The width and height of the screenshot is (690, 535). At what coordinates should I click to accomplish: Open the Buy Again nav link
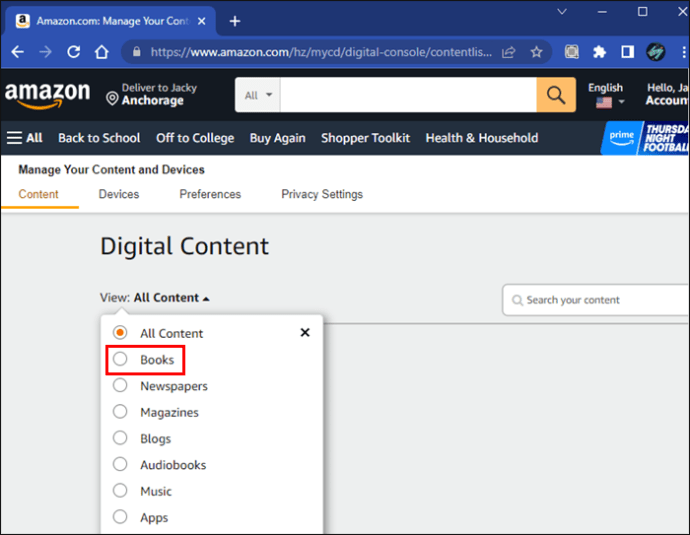(278, 138)
